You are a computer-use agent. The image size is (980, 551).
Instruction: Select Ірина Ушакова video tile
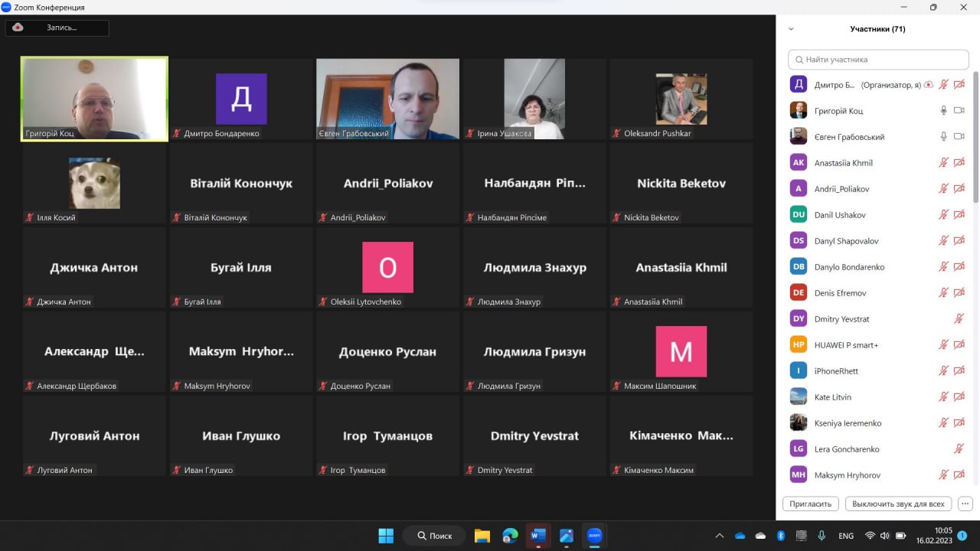[534, 99]
